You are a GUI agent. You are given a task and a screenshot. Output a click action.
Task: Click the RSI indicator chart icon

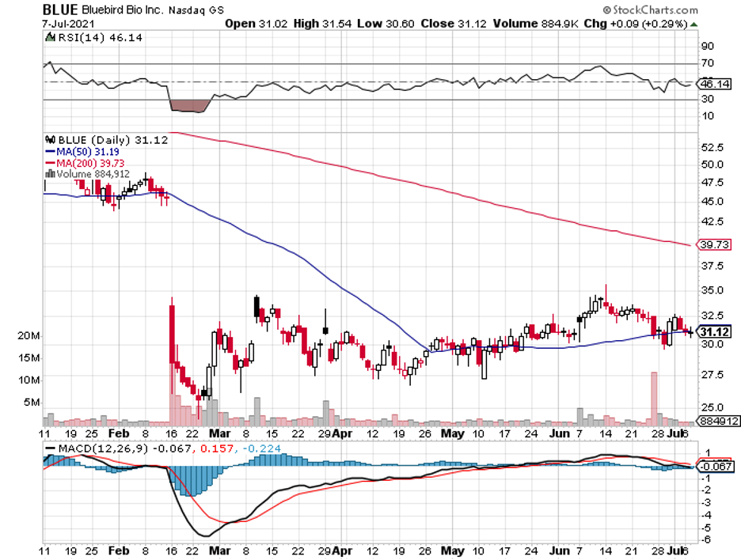point(50,37)
